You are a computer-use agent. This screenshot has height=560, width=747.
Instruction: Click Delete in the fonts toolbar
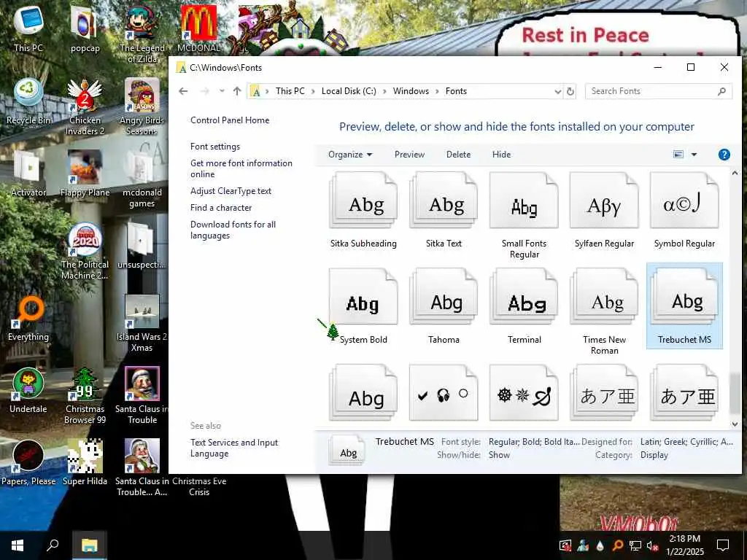pos(458,155)
